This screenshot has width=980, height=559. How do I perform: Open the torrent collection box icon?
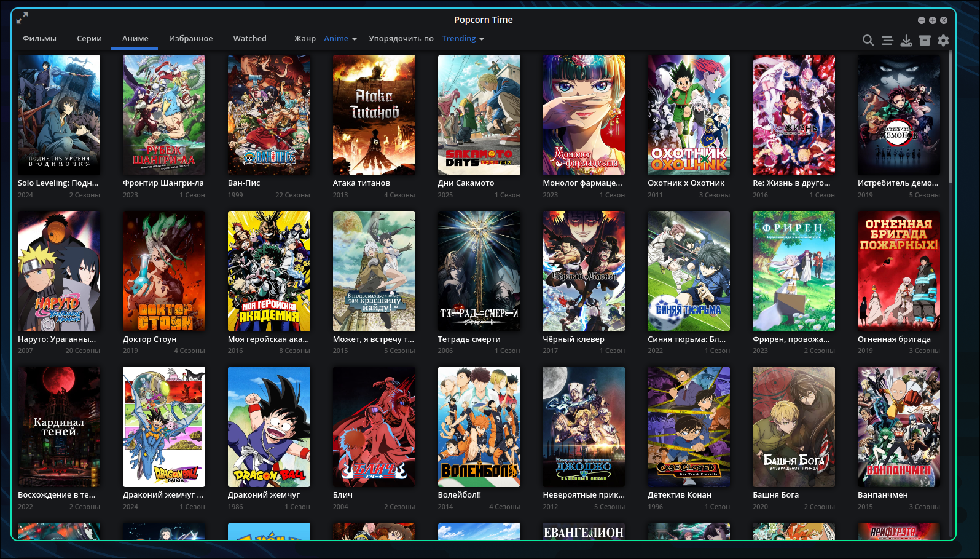coord(925,40)
